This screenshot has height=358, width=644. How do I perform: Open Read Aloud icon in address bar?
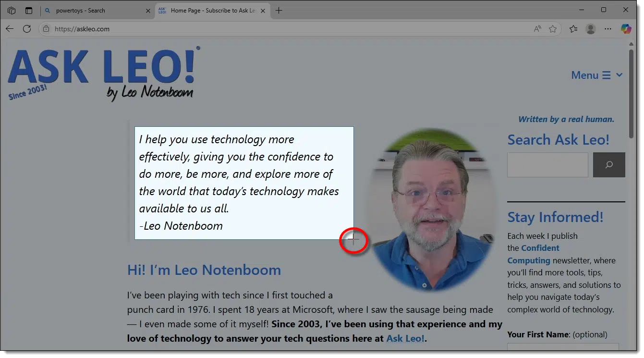click(x=537, y=29)
